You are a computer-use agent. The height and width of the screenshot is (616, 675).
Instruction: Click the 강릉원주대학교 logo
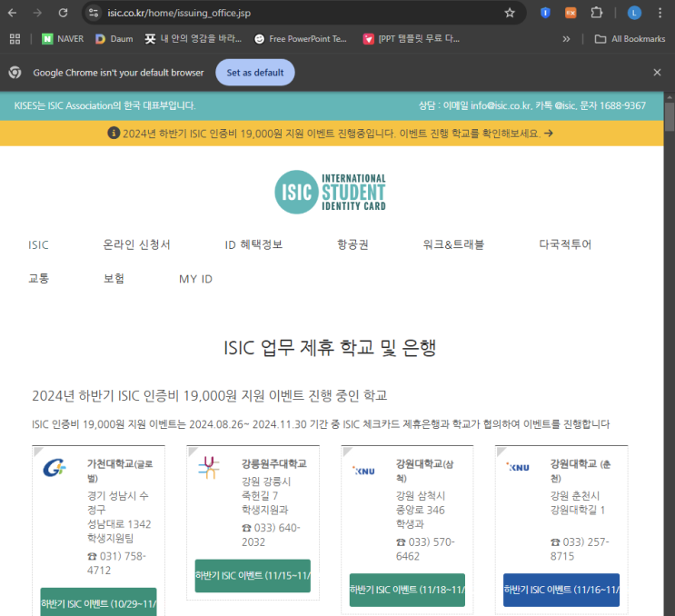(x=209, y=468)
